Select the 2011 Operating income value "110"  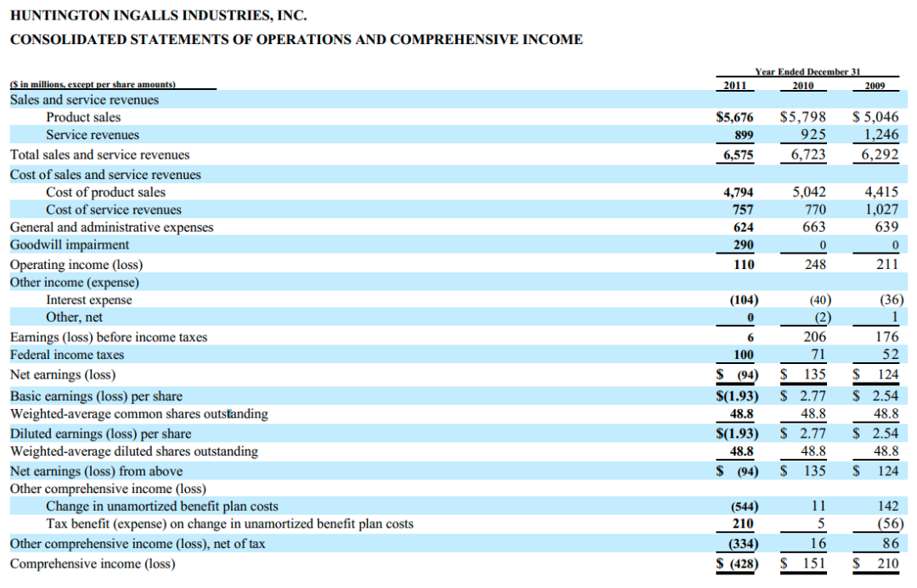744,265
